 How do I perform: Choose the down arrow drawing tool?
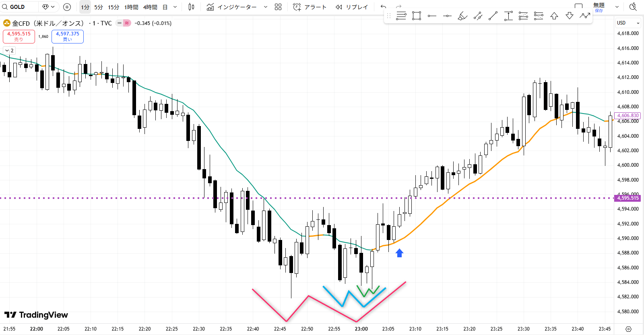click(x=569, y=16)
